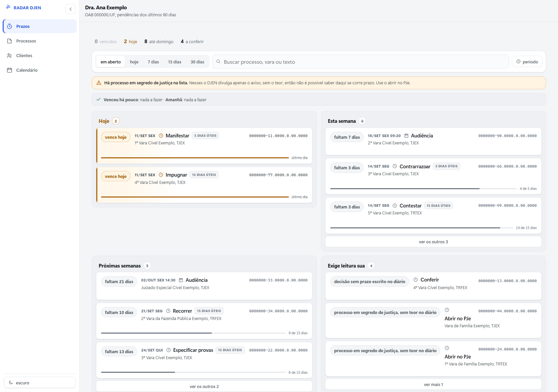Open the Processos section
The height and width of the screenshot is (392, 558).
(x=40, y=41)
